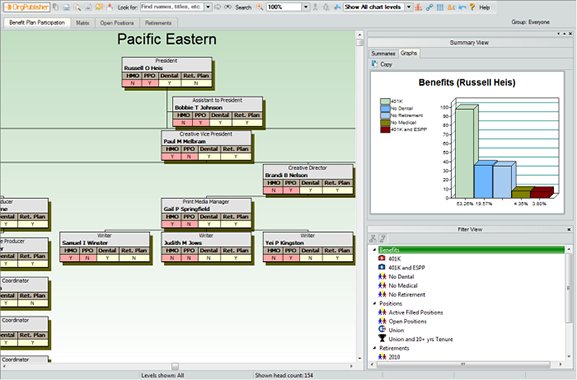Screen dimensions: 577x380
Task: Click the Look for search input field
Action: tap(172, 7)
